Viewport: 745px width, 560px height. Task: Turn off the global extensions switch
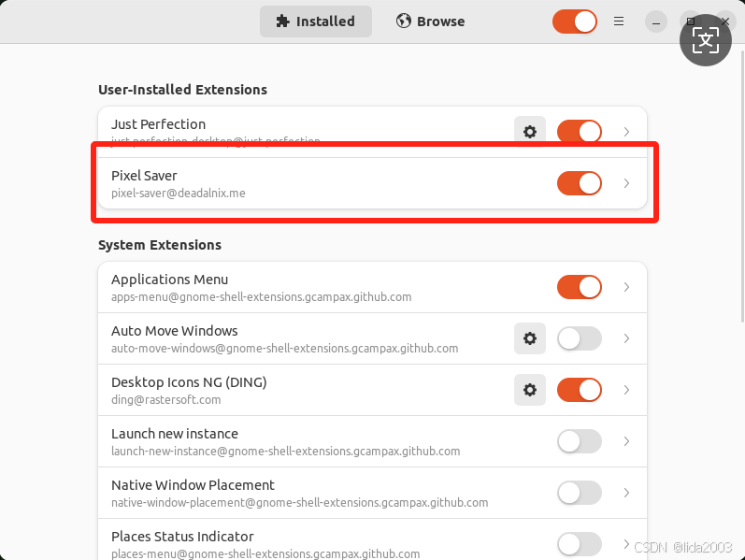pyautogui.click(x=575, y=22)
